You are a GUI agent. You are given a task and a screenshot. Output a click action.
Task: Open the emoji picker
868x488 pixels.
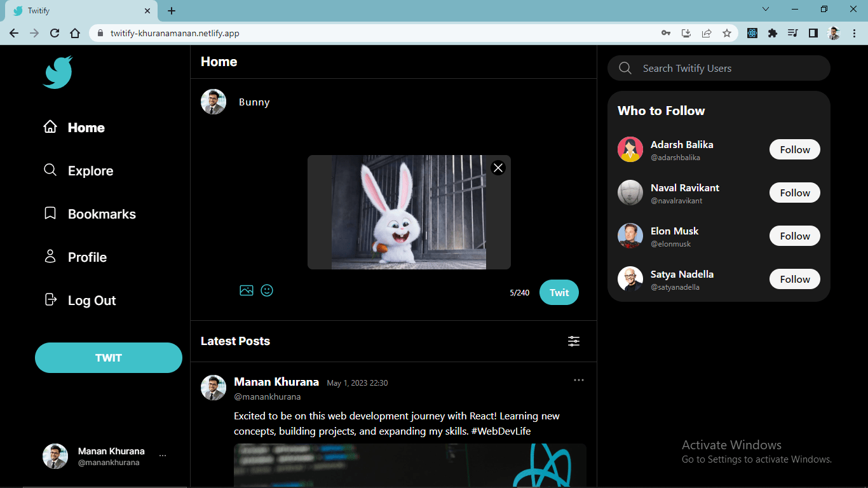coord(267,290)
